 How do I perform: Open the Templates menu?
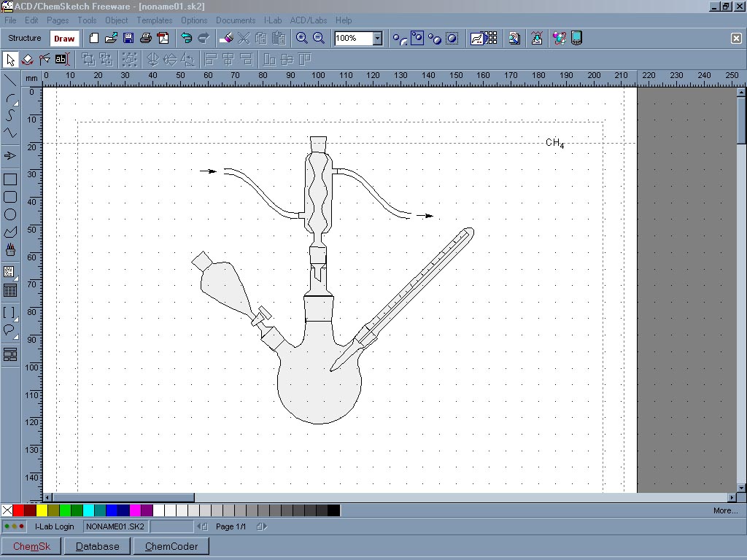coord(155,20)
